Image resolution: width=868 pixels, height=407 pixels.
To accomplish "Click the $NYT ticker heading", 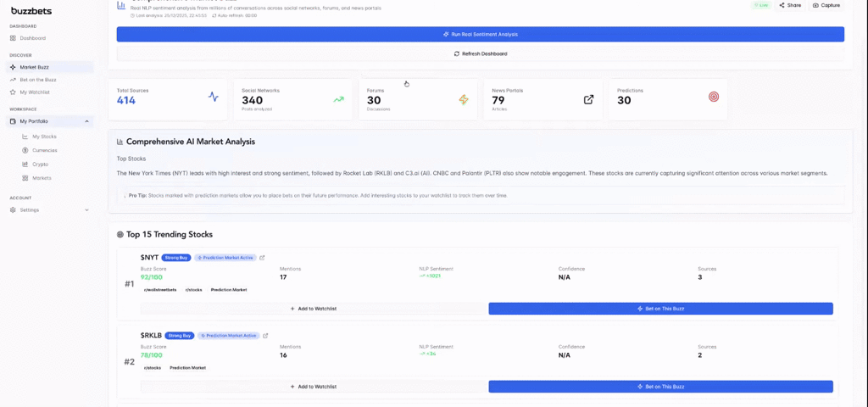I will (149, 258).
